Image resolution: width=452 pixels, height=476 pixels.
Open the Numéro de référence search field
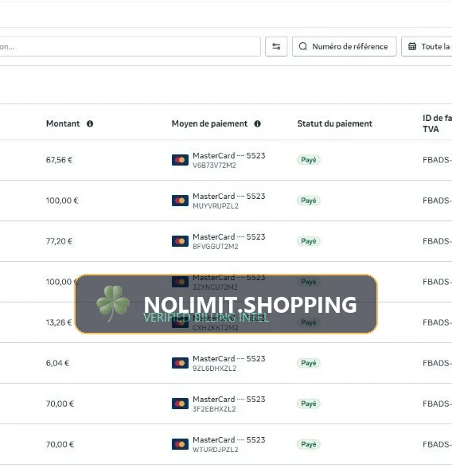coord(345,46)
